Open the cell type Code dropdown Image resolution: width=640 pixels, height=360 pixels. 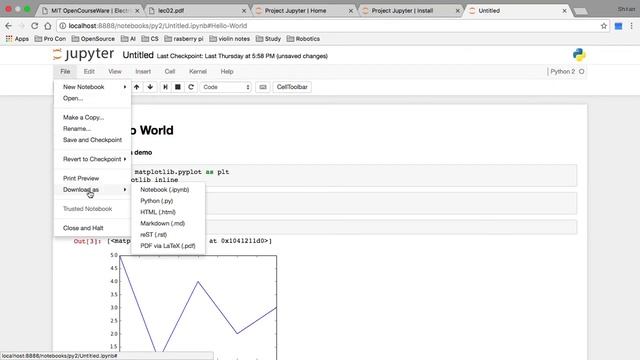[226, 87]
